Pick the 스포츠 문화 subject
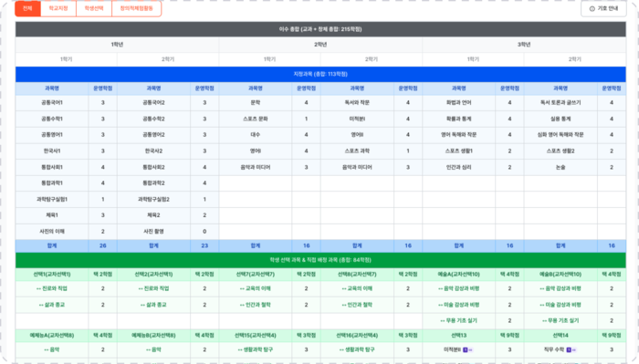The image size is (639, 364). 256,119
